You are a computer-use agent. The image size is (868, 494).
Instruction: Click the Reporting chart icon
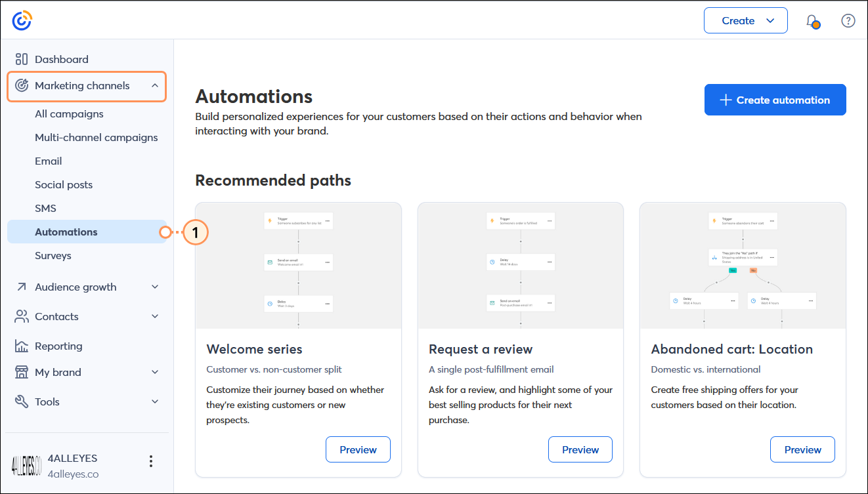click(x=22, y=346)
